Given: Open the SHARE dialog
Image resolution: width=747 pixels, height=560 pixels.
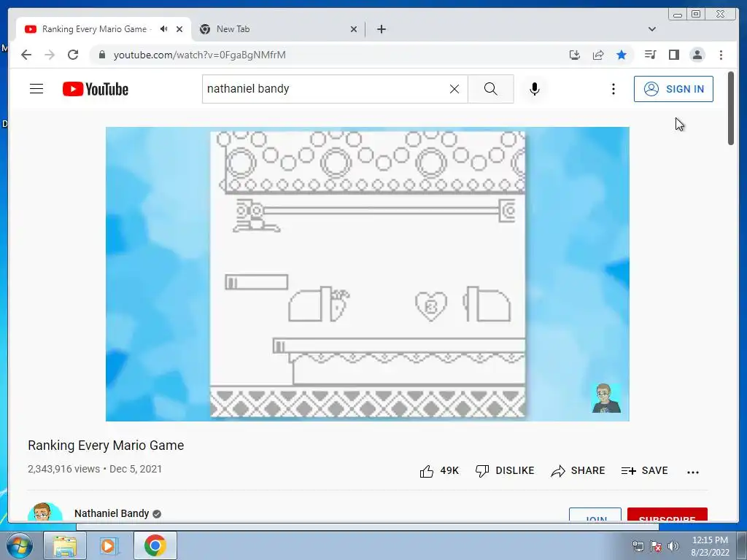Looking at the screenshot, I should coord(578,471).
